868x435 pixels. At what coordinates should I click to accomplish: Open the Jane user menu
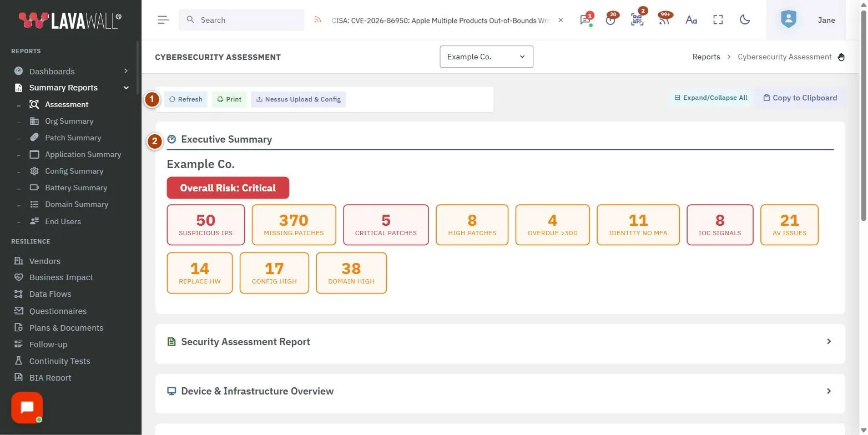826,20
